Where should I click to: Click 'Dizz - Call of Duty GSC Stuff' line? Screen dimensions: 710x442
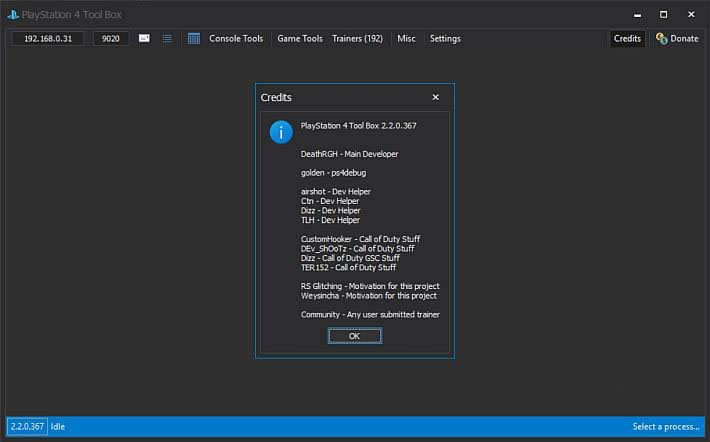(x=350, y=258)
